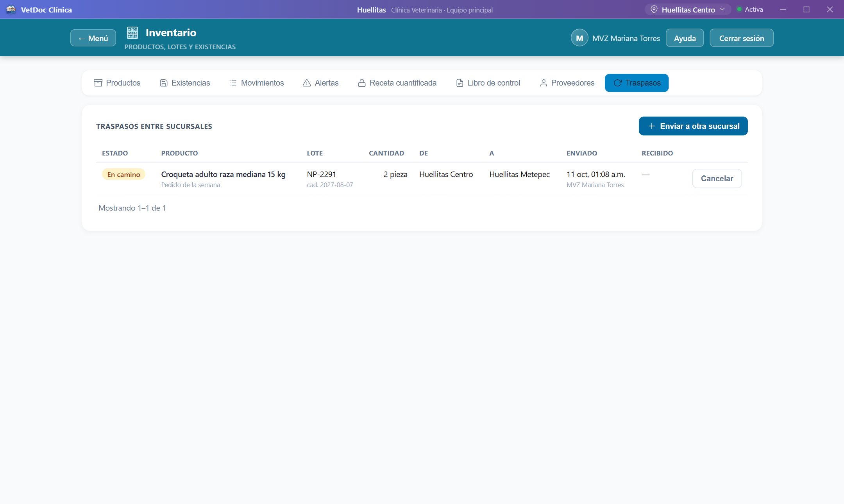The image size is (844, 504).
Task: Close the VetDoc Clínica window
Action: [830, 9]
